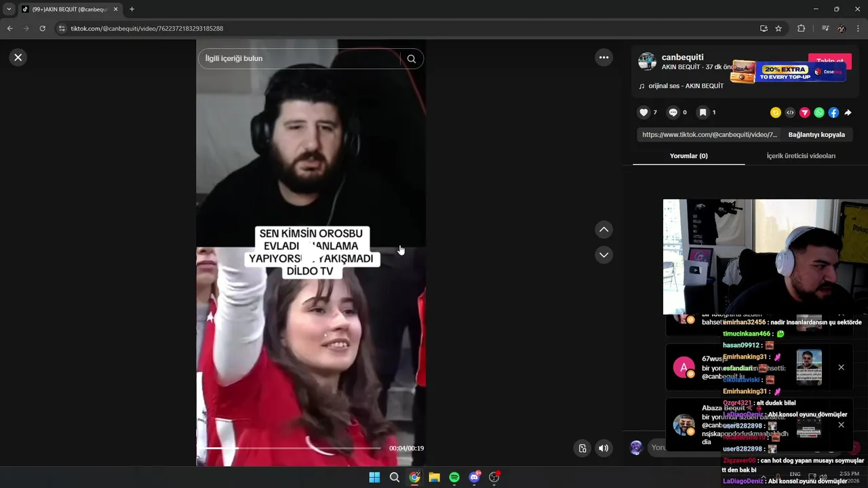Click the streamer webcam overlay
This screenshot has height=488, width=868.
click(x=765, y=257)
